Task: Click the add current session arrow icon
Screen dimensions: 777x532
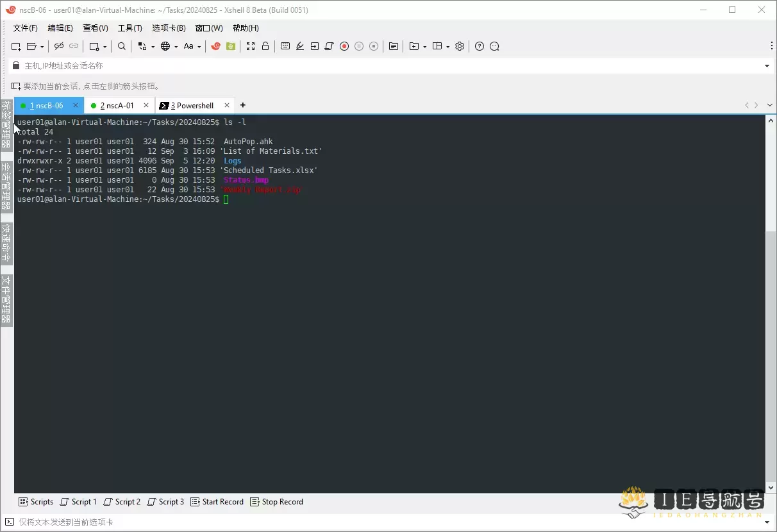Action: point(16,86)
